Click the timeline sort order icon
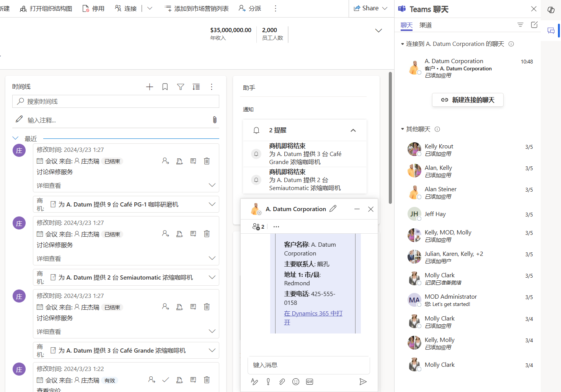 click(x=196, y=87)
